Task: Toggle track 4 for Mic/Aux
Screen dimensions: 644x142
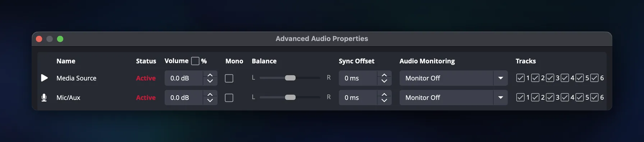Action: (565, 97)
